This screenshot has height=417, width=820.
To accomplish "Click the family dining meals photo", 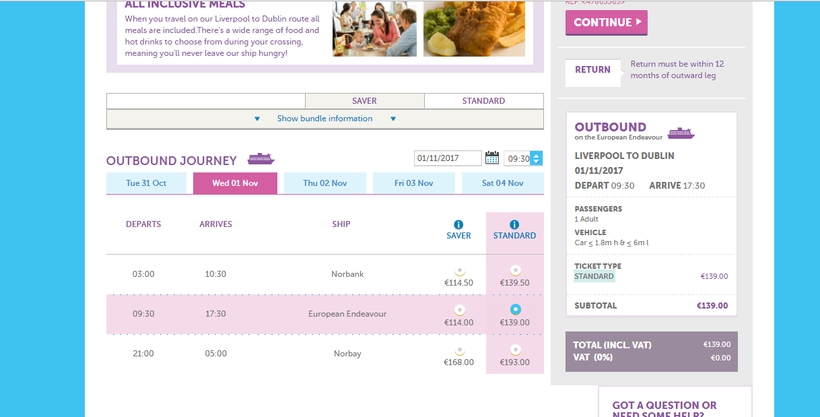I will pyautogui.click(x=374, y=29).
